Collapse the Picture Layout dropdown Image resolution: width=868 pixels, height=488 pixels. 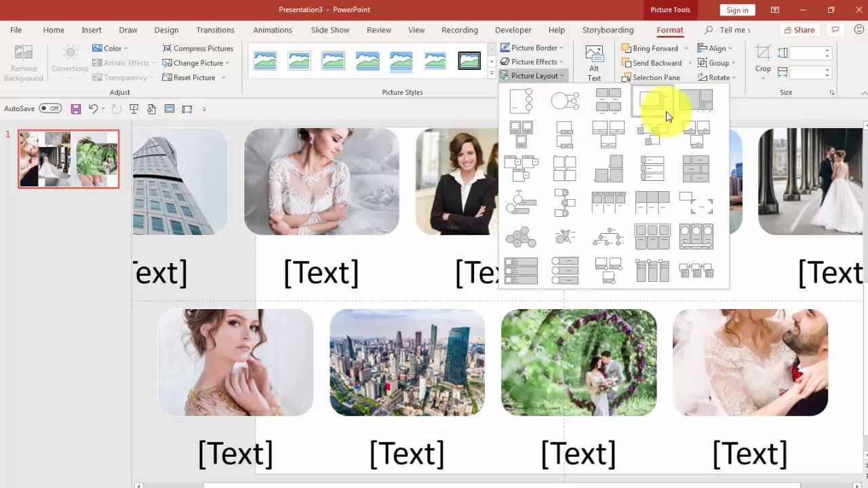click(532, 76)
